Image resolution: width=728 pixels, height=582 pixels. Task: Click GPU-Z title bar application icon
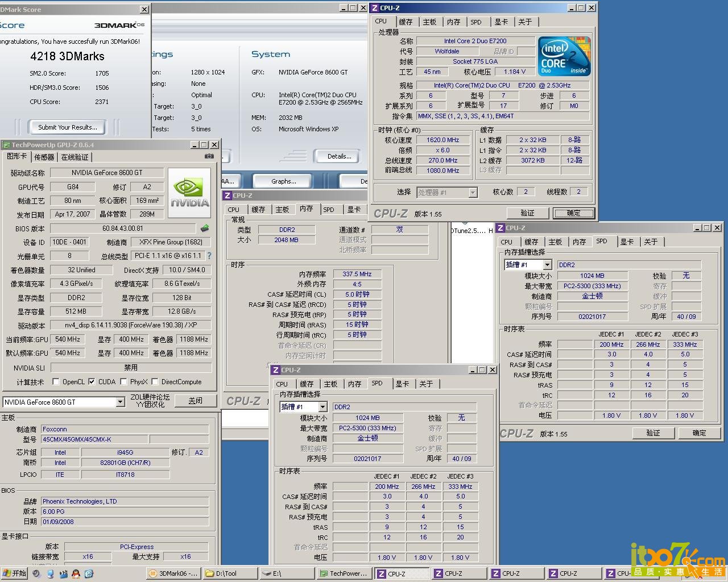6,145
